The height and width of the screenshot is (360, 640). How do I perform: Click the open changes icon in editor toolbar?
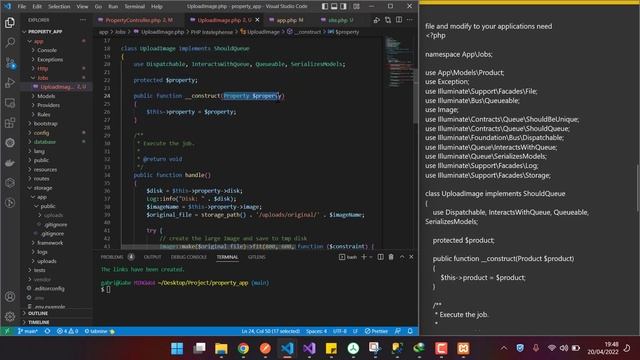(388, 20)
